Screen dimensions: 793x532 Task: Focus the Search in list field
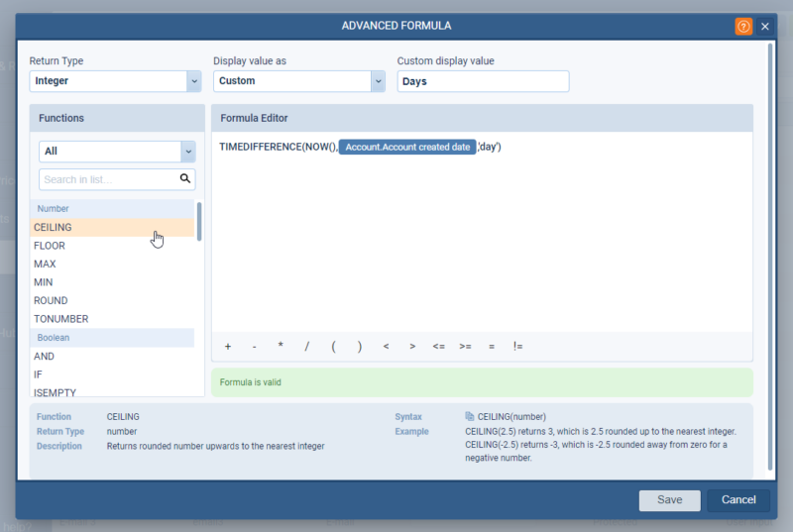coord(117,179)
